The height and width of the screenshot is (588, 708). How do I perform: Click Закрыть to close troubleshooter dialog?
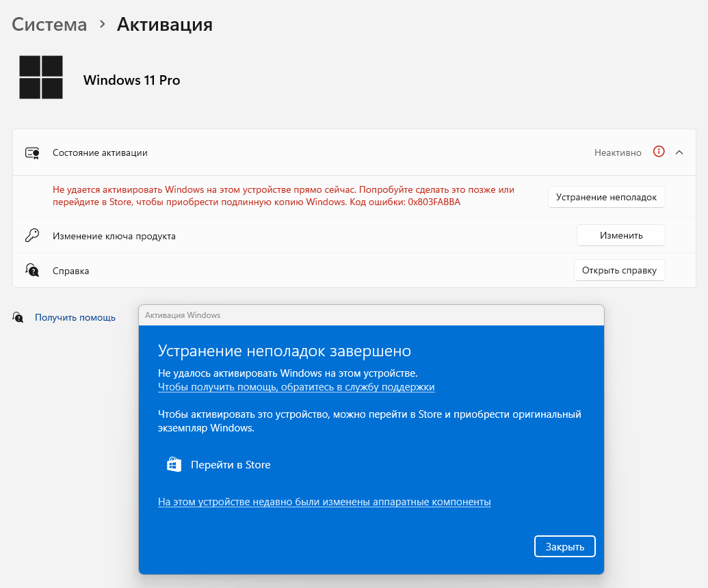pyautogui.click(x=564, y=546)
